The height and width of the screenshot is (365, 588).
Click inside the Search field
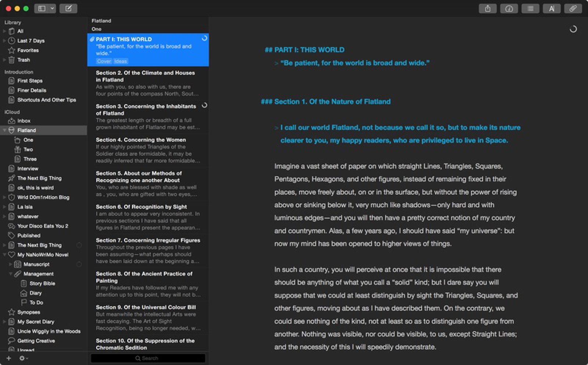(x=148, y=358)
